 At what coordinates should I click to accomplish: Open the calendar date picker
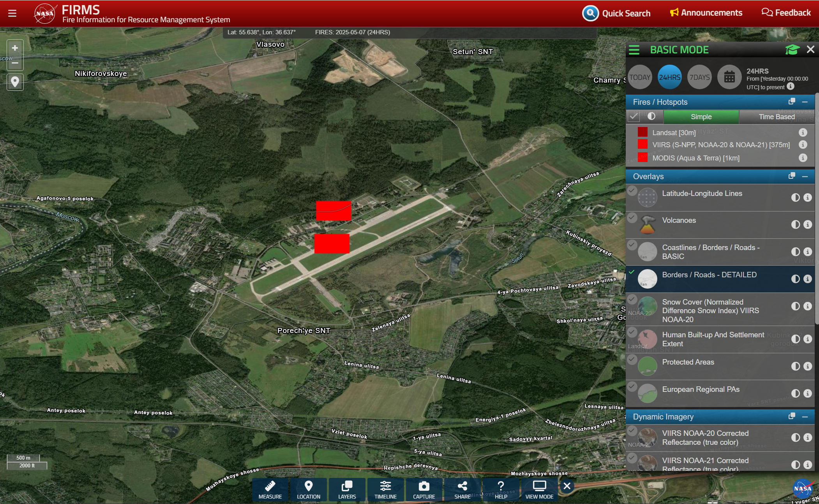coord(729,77)
